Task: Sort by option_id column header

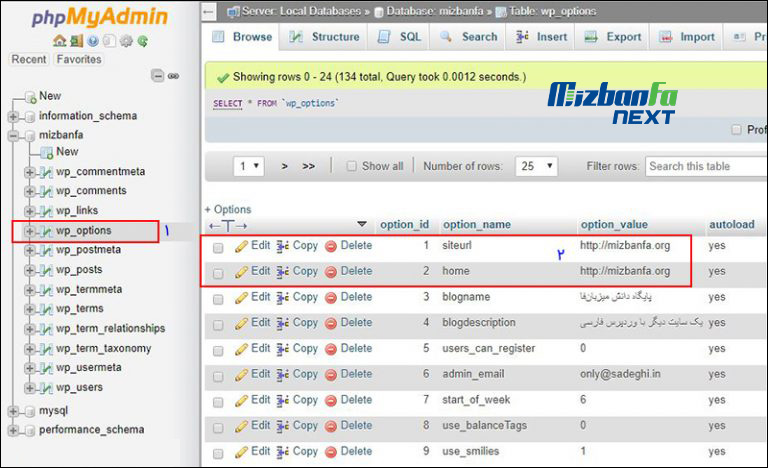Action: coord(404,224)
